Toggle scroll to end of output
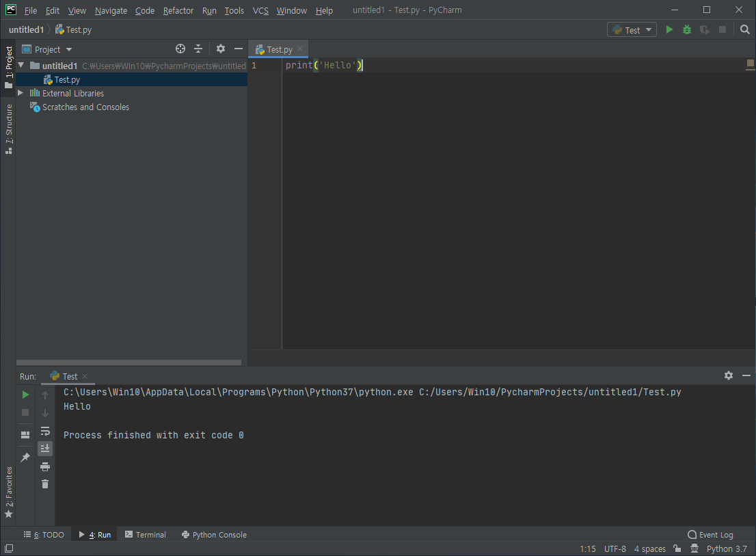This screenshot has width=756, height=556. pyautogui.click(x=45, y=449)
